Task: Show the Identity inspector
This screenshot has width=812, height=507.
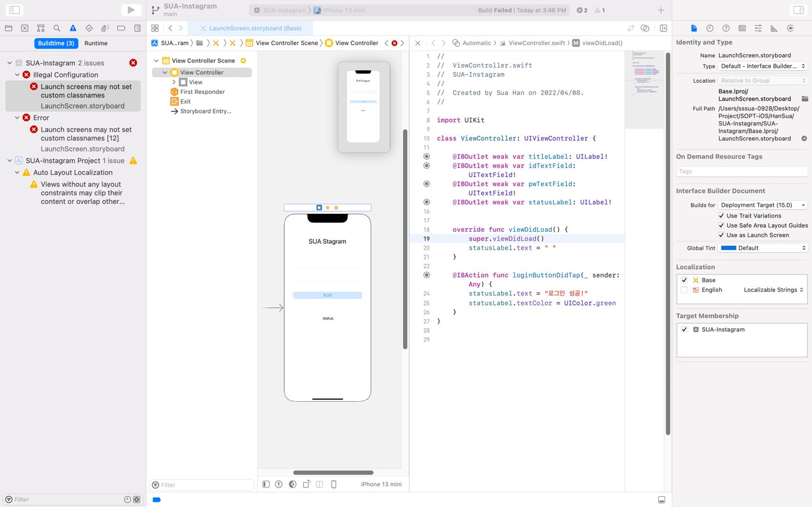Action: (742, 28)
